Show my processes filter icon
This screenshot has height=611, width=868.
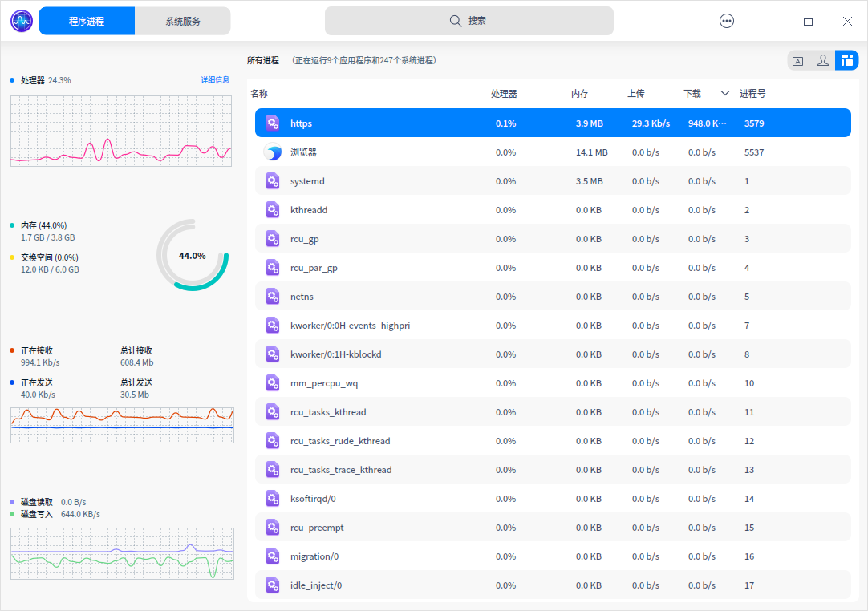tap(822, 60)
